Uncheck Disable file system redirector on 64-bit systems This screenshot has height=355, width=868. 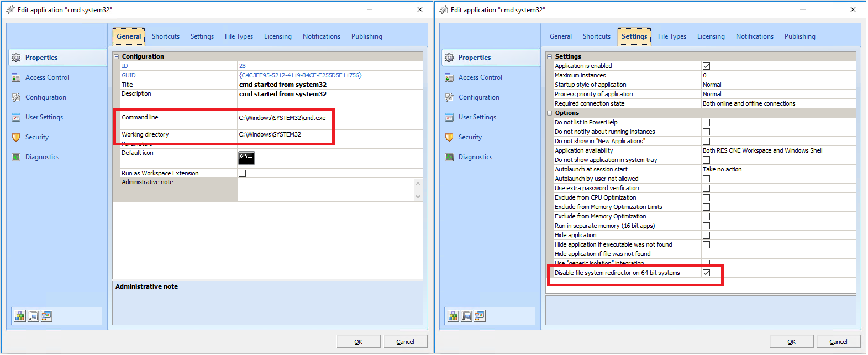(x=706, y=273)
